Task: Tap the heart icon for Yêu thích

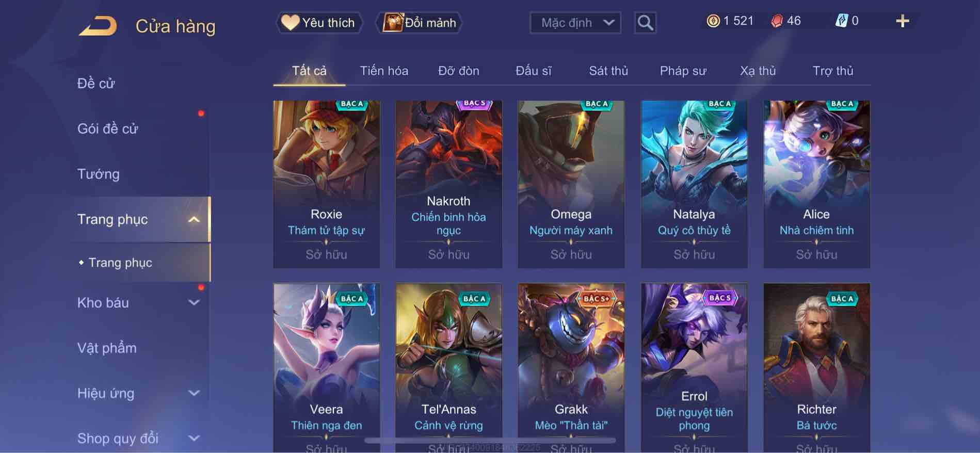Action: 290,22
